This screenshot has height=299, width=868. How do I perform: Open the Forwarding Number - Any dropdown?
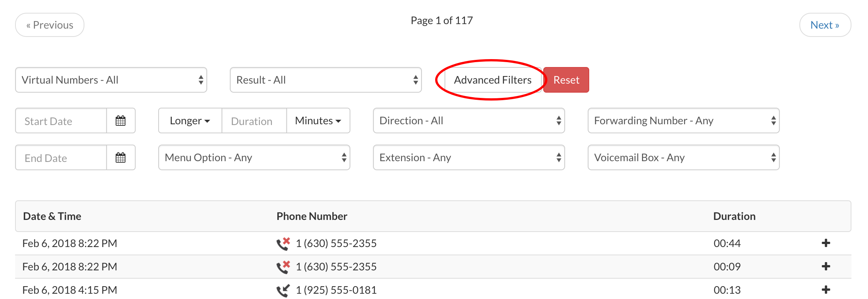[x=684, y=121]
